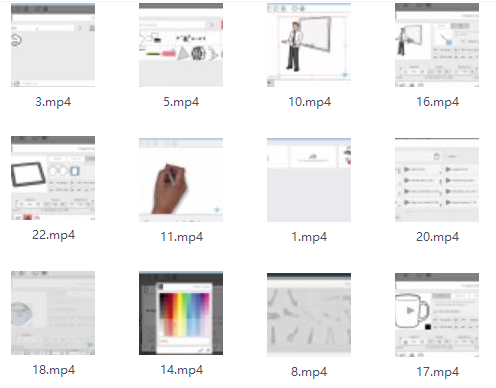Select the 3.mp4 video thumbnail
This screenshot has width=496, height=388.
[x=53, y=45]
